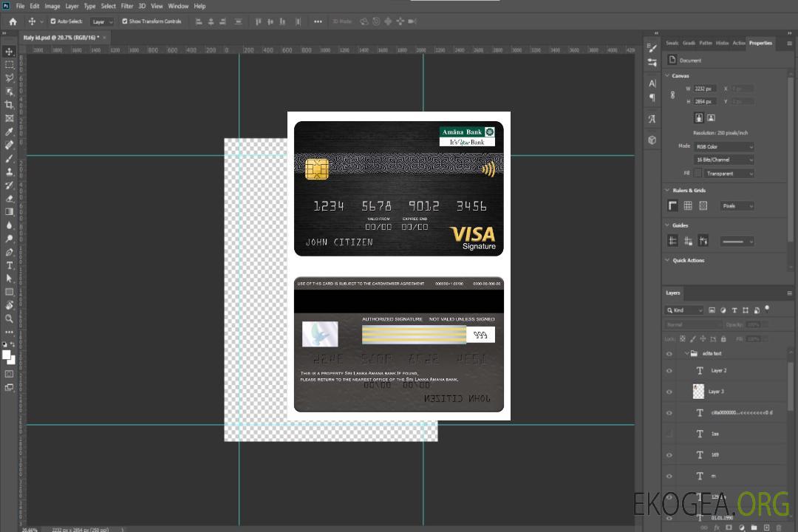Image resolution: width=798 pixels, height=532 pixels.
Task: Hide Layer 3 with its visibility eye
Action: [x=669, y=392]
